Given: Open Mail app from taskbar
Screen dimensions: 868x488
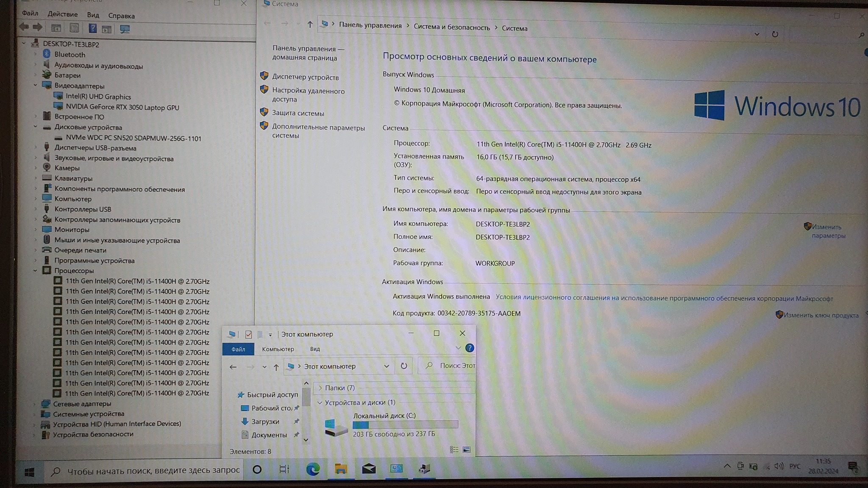Looking at the screenshot, I should click(x=368, y=469).
